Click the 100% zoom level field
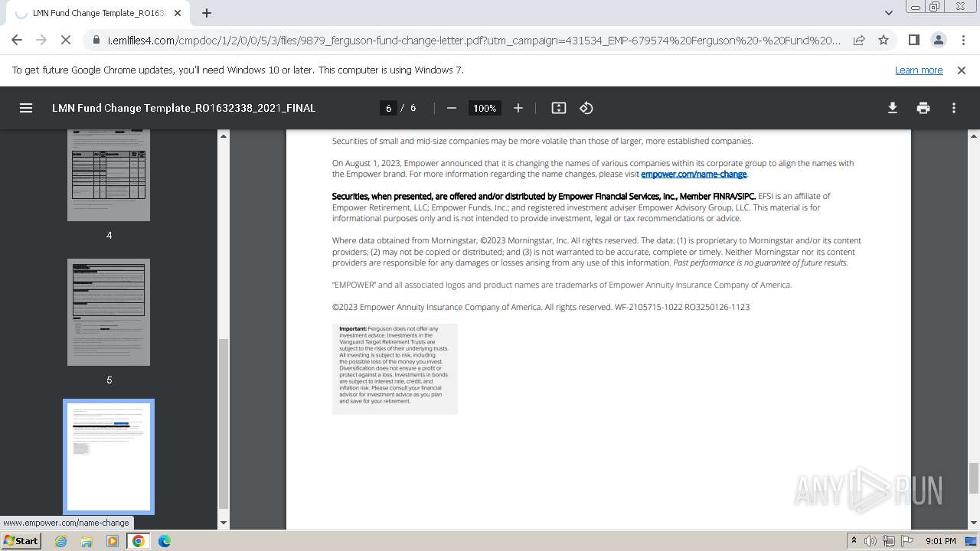The image size is (980, 551). point(485,108)
